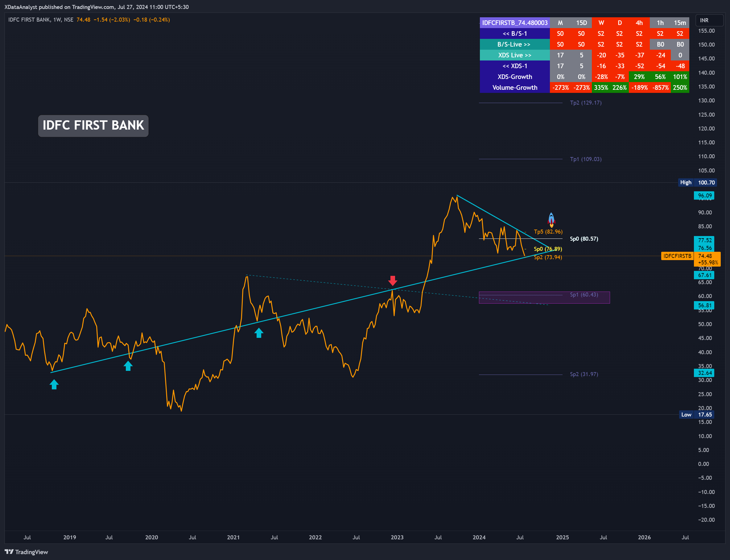Click the D column header in the table
The image size is (730, 560).
click(x=620, y=23)
